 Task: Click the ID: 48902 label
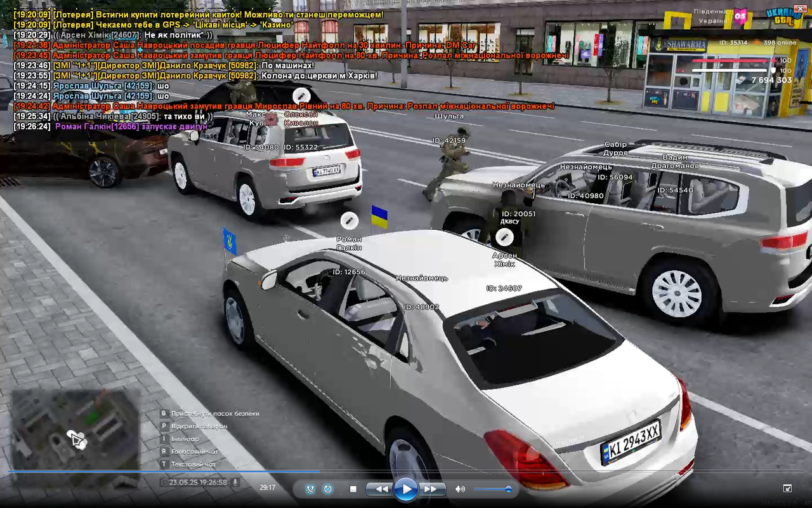[x=421, y=307]
